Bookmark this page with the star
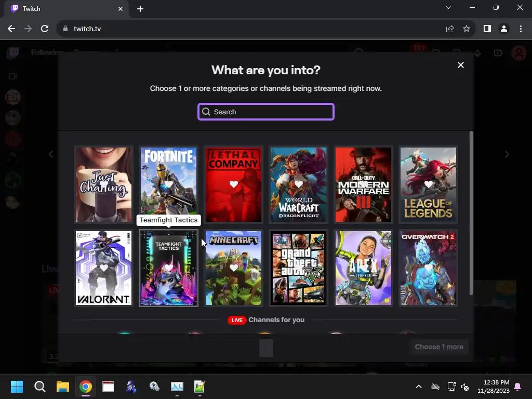The width and height of the screenshot is (532, 399). pyautogui.click(x=467, y=29)
